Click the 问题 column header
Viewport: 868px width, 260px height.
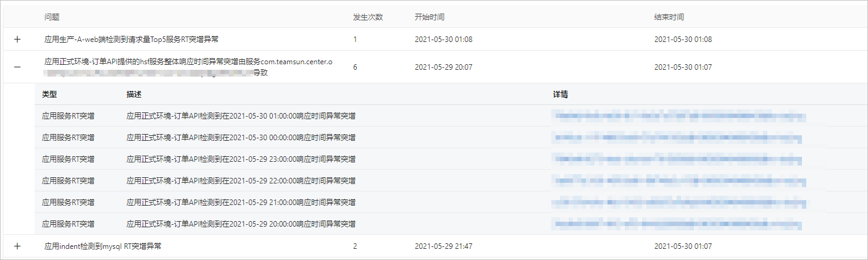pyautogui.click(x=52, y=17)
